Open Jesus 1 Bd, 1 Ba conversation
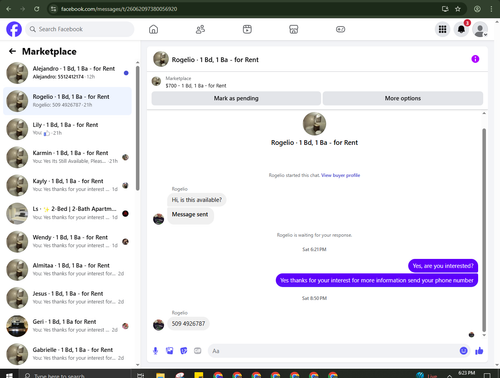 tap(67, 298)
